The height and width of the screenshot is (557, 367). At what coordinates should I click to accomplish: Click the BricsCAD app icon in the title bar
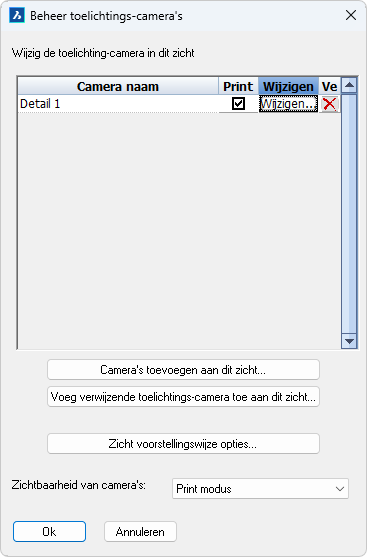point(17,16)
